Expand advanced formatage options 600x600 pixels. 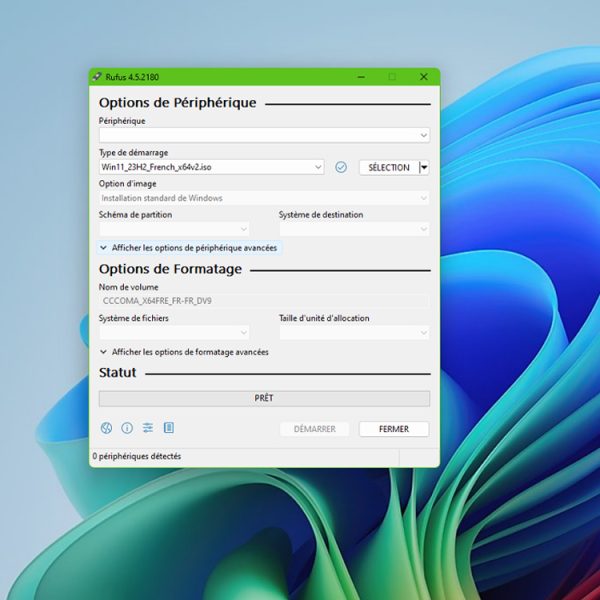[x=184, y=352]
